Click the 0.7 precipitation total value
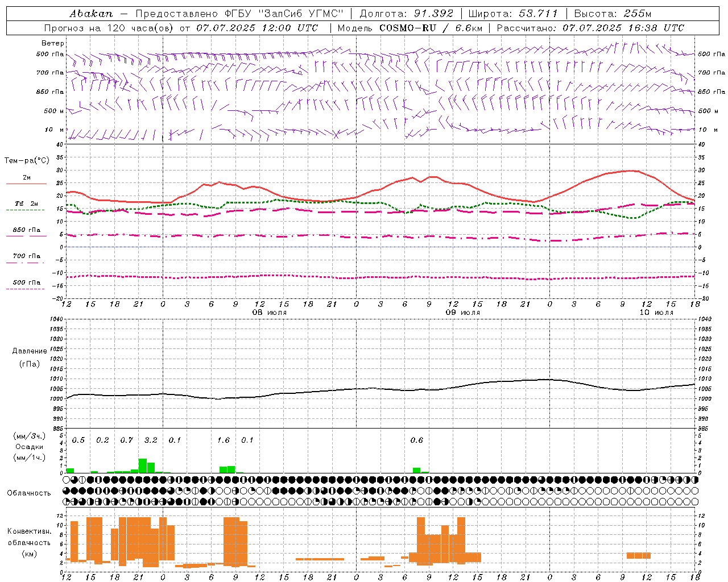The image size is (728, 582). click(x=126, y=440)
